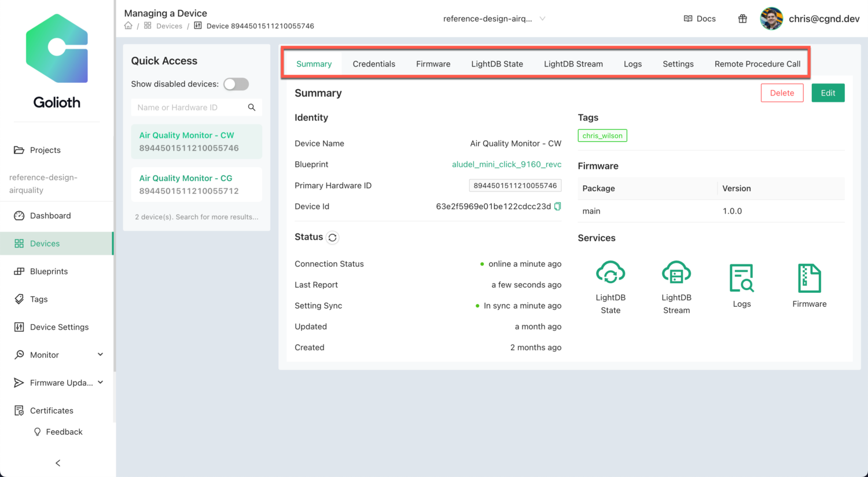The width and height of the screenshot is (868, 477).
Task: Select Blueprints in the sidebar
Action: [x=50, y=271]
